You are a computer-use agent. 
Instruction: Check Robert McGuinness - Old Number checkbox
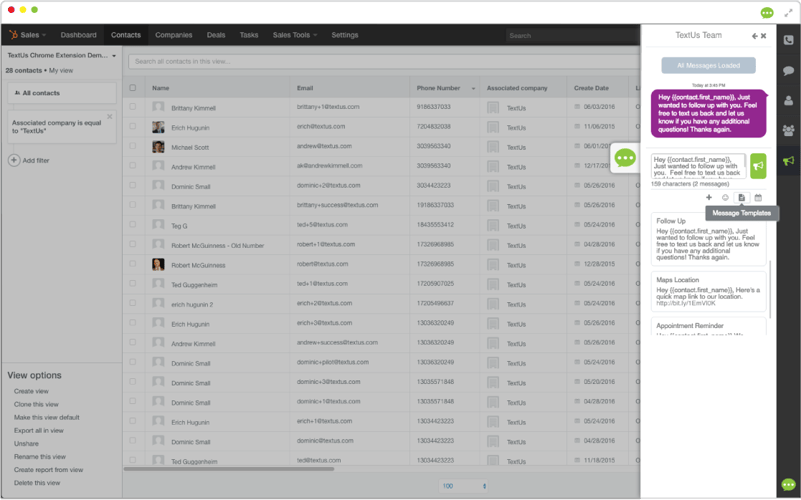tap(133, 244)
